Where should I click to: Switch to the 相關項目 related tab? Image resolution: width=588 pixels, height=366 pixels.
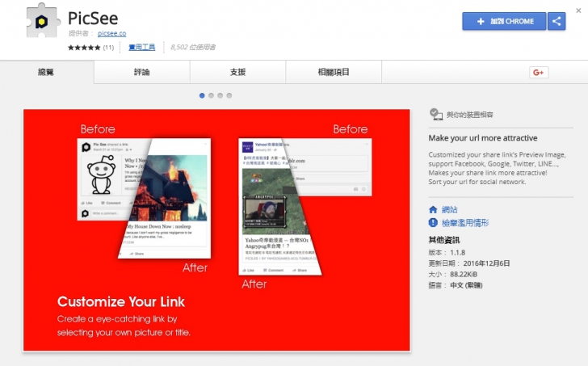tap(334, 72)
